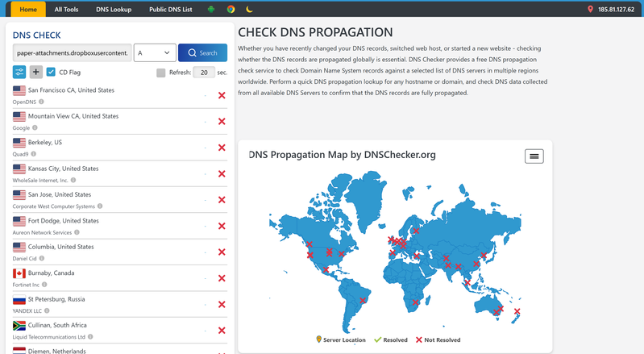The height and width of the screenshot is (354, 644).
Task: Go to the DNS Lookup tab
Action: coord(114,10)
